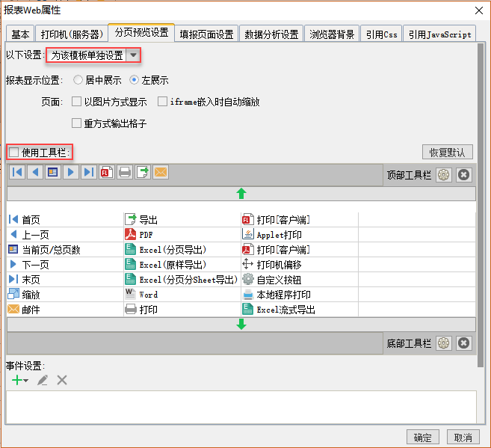
Task: Click the first page icon in top toolbar
Action: pos(17,172)
